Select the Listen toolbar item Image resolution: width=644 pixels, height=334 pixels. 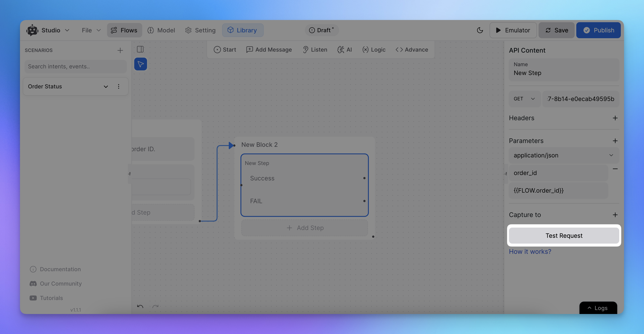[315, 50]
